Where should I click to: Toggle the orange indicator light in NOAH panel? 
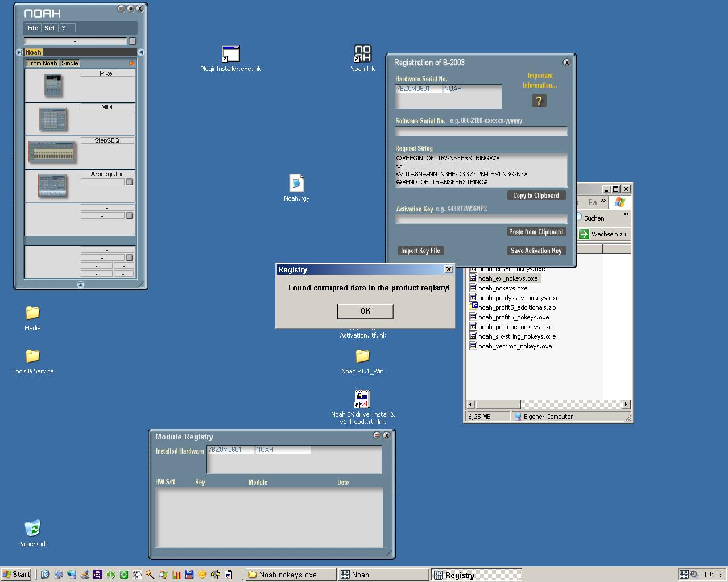pos(131,64)
